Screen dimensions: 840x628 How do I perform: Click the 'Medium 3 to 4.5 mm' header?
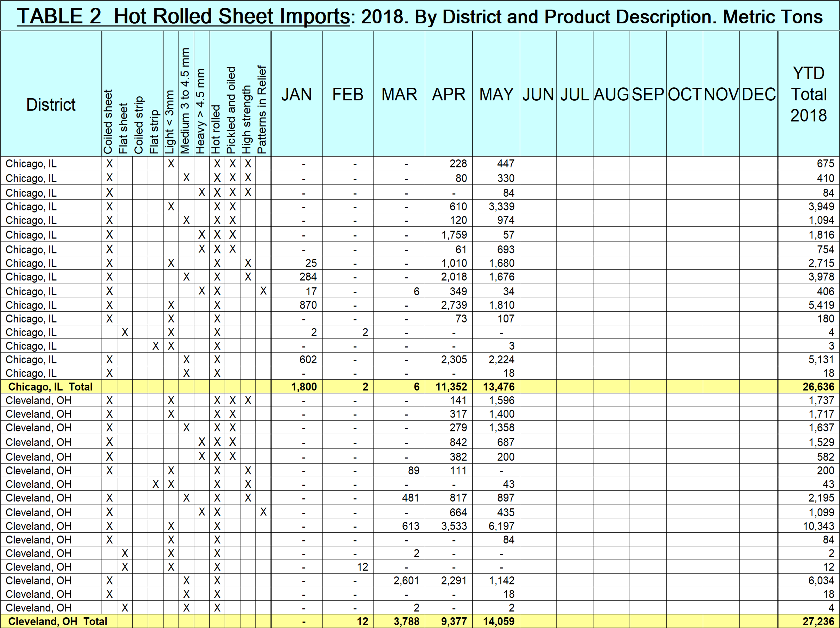click(x=185, y=101)
